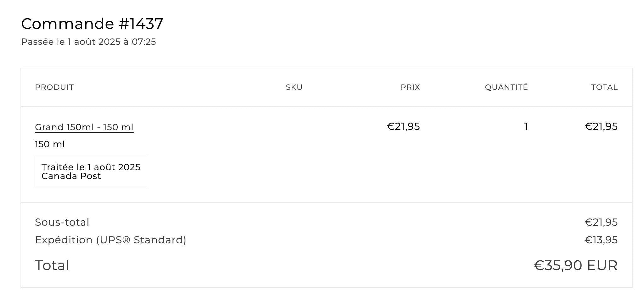Click the 150 ml variant label
The width and height of the screenshot is (644, 302).
coord(50,144)
